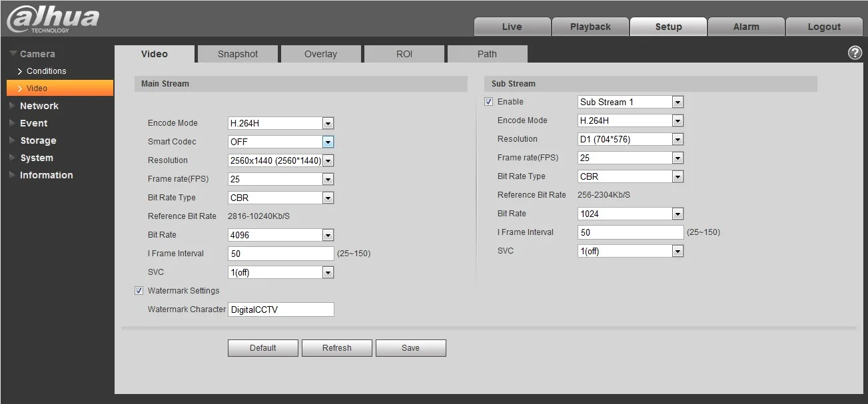Select Video item in sidebar
Screen dimensions: 868x404
pos(60,88)
